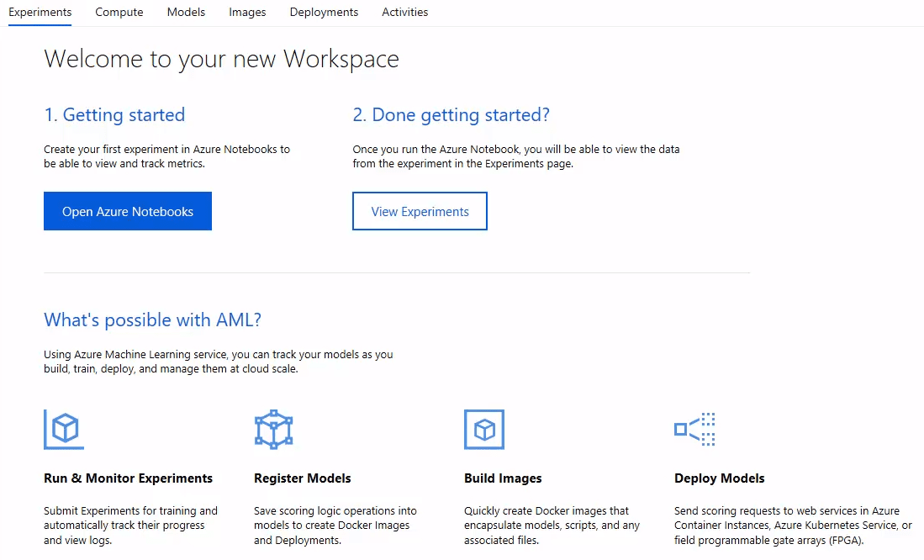Open the Experiments tab
The image size is (924, 560).
pyautogui.click(x=40, y=13)
